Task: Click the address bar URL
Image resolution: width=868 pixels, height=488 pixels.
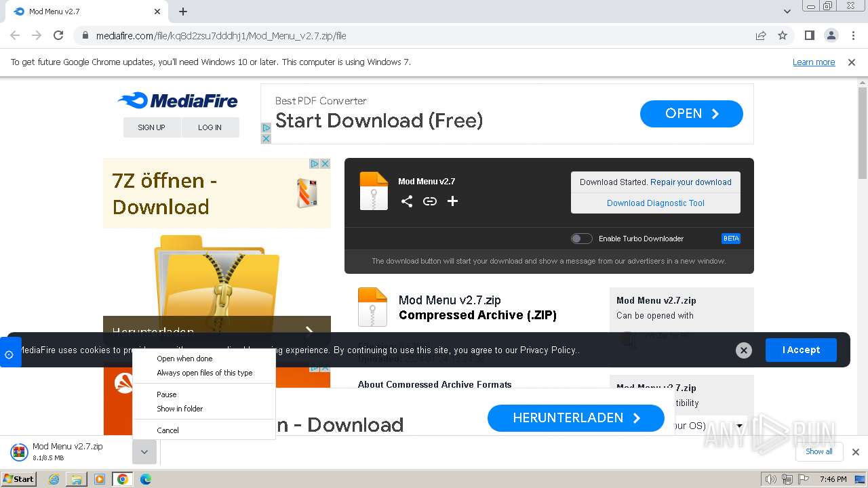Action: (221, 36)
